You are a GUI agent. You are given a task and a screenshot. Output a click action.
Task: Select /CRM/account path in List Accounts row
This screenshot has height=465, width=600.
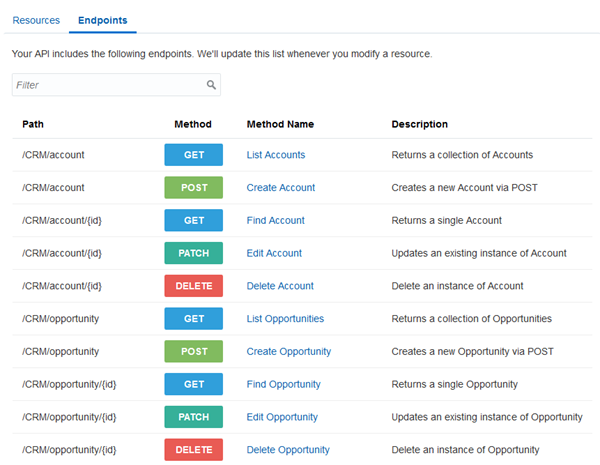click(x=53, y=155)
